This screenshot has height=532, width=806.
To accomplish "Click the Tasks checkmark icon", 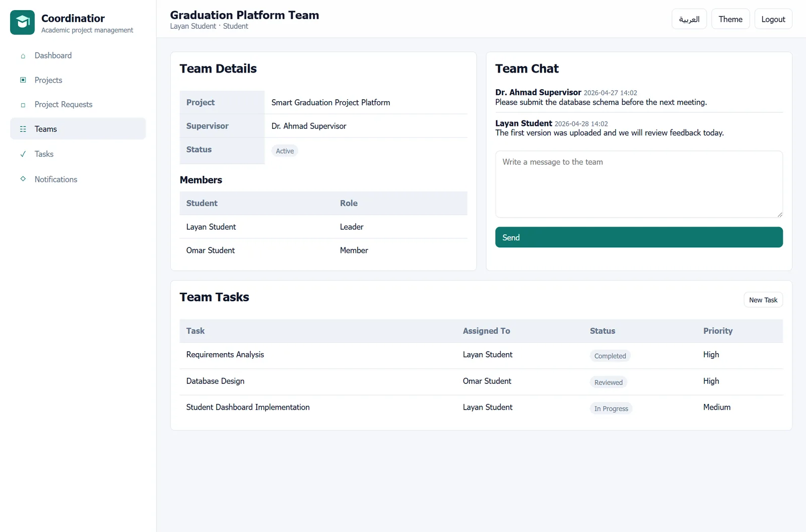I will (23, 154).
